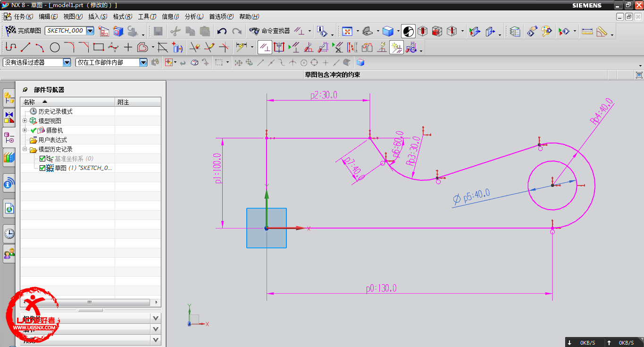The width and height of the screenshot is (644, 347).
Task: Select the p2=30.0 dimension text
Action: (324, 95)
